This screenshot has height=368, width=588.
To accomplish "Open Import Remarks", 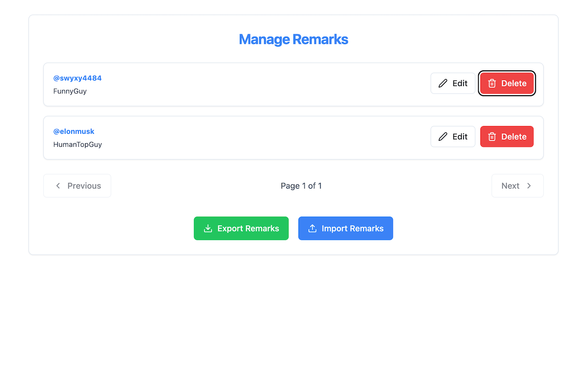I will (x=345, y=229).
